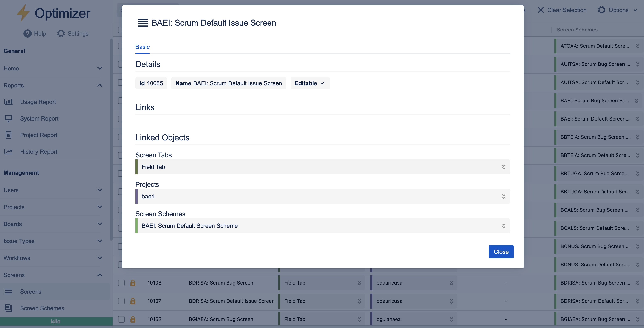Select checkbox for row 10107
This screenshot has width=644, height=328.
[x=121, y=301]
